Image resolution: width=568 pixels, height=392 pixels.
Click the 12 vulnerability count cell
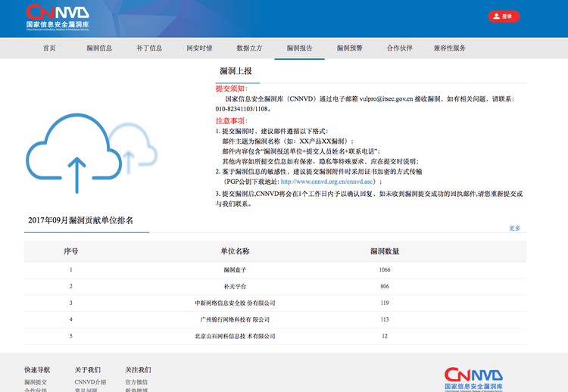(385, 336)
